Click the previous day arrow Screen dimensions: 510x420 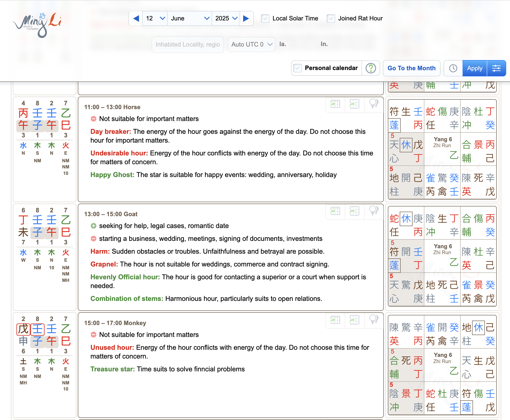point(136,18)
